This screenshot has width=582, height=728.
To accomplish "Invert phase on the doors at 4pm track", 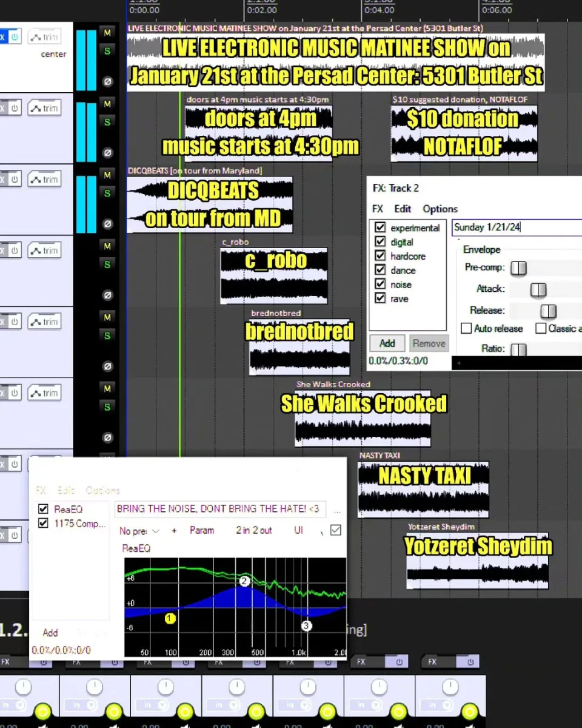I will pos(107,153).
